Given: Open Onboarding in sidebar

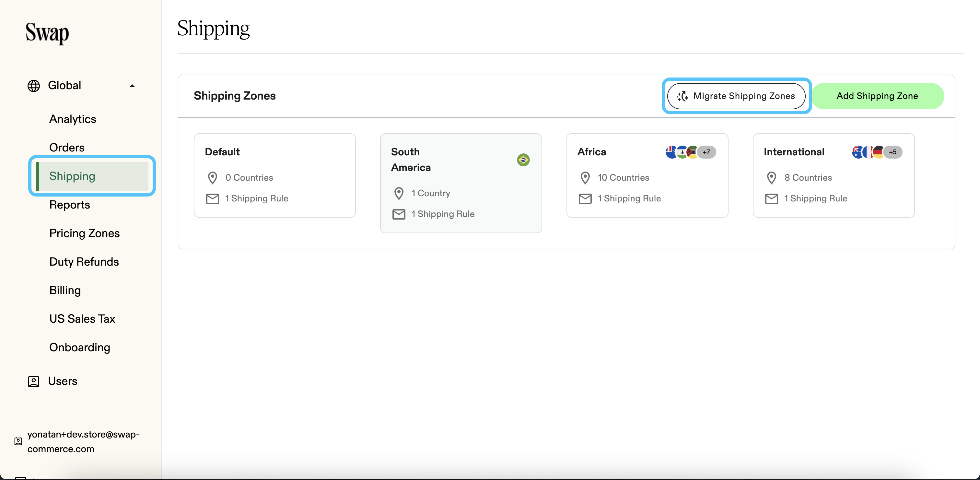Looking at the screenshot, I should coord(79,348).
